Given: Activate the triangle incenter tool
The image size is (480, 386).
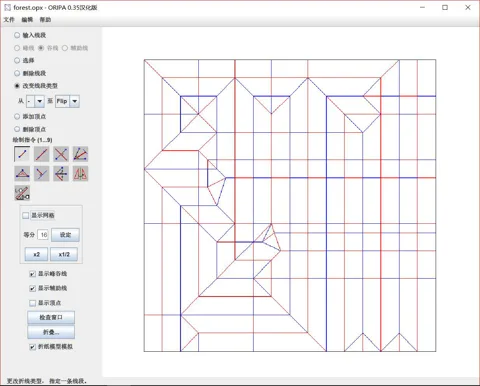Looking at the screenshot, I should pyautogui.click(x=22, y=174).
